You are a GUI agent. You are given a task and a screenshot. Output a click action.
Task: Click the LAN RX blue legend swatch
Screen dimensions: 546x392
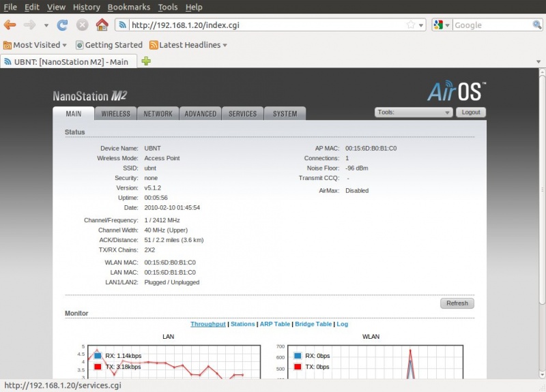tap(98, 356)
